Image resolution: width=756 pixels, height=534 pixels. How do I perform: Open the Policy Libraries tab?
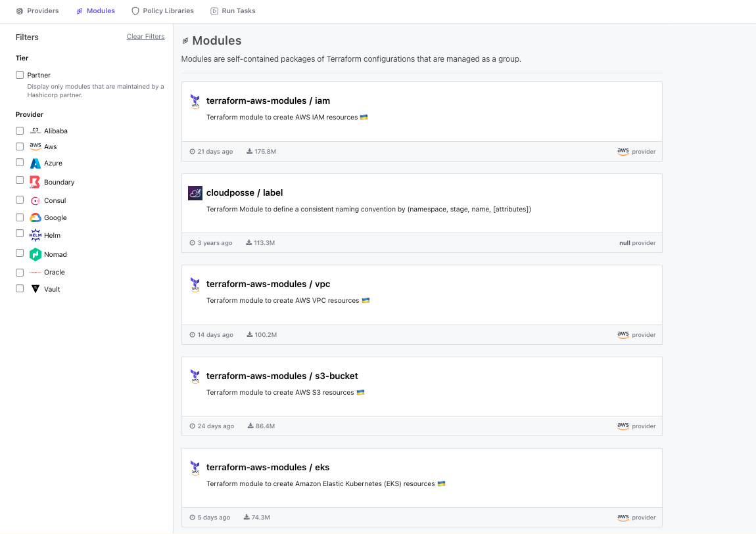point(162,11)
